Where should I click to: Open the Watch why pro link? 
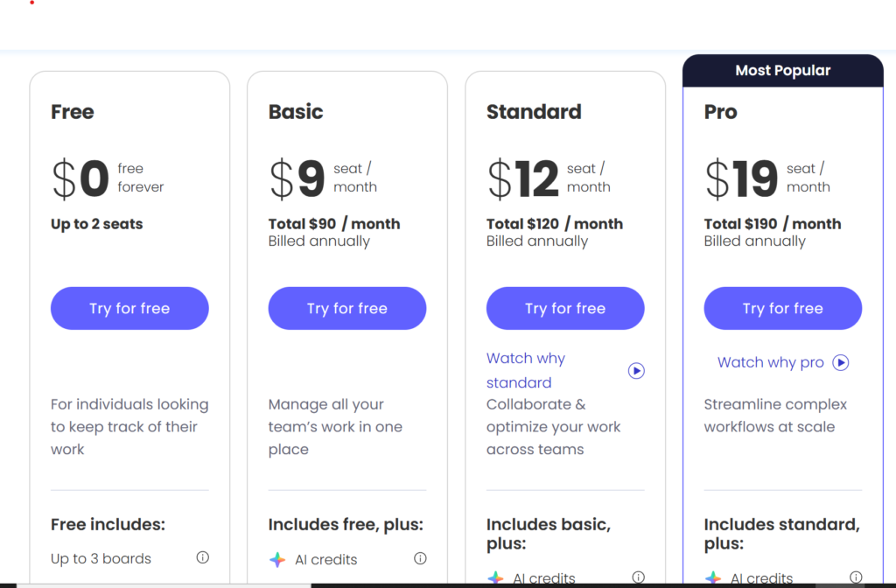771,362
